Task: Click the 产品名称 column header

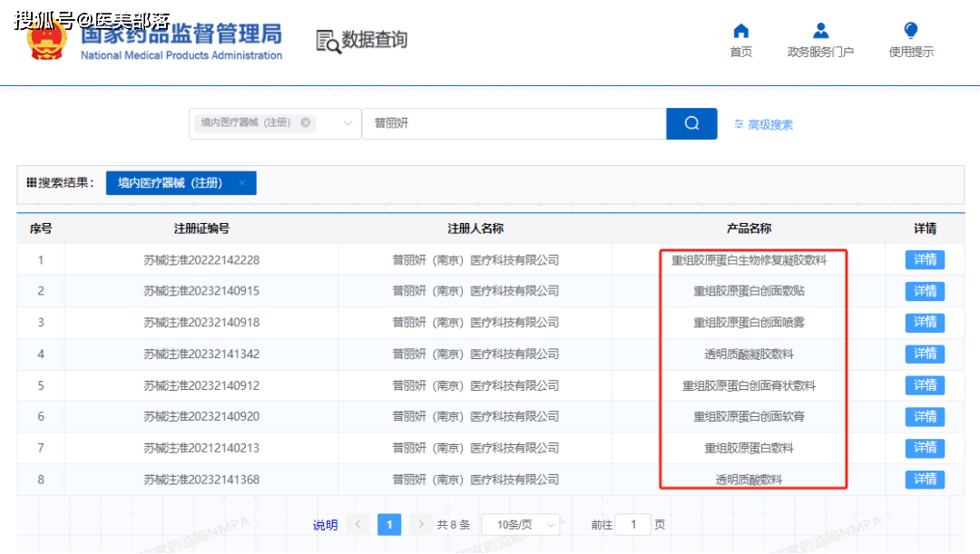Action: (x=749, y=228)
